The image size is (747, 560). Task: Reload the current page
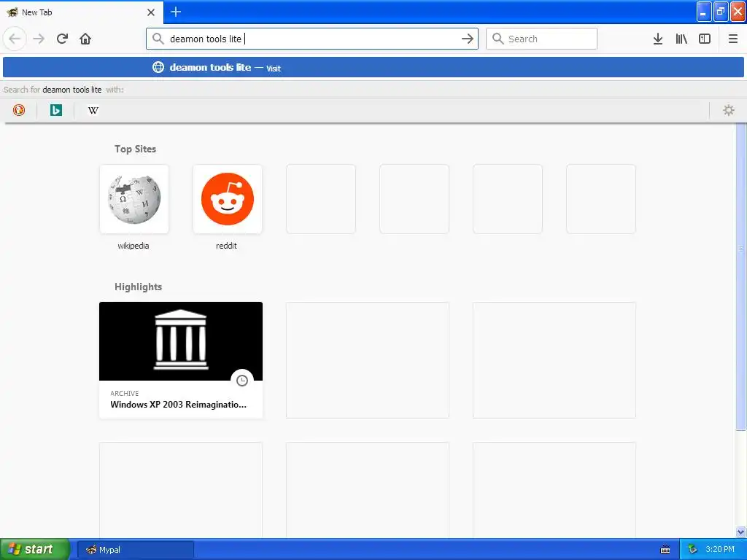coord(62,39)
